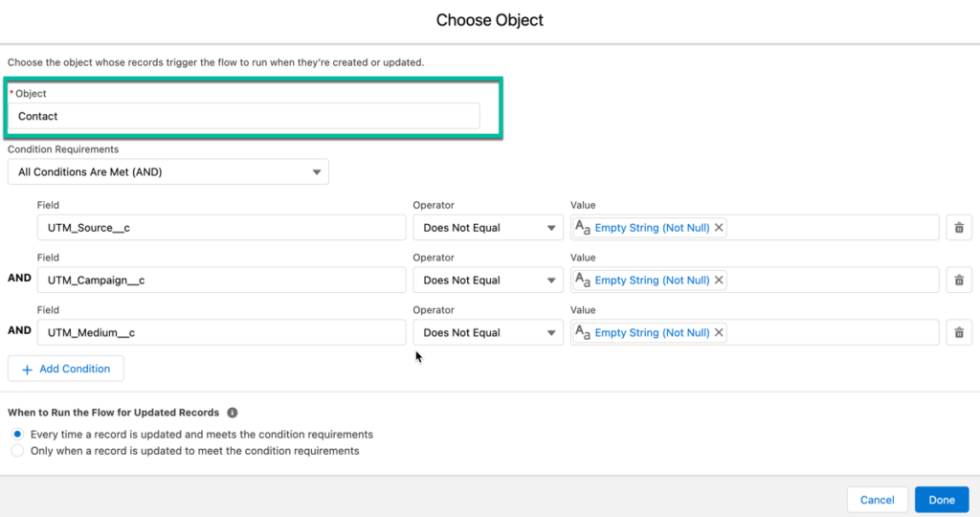This screenshot has width=980, height=517.
Task: Delete the UTM_Source__c condition row
Action: (959, 228)
